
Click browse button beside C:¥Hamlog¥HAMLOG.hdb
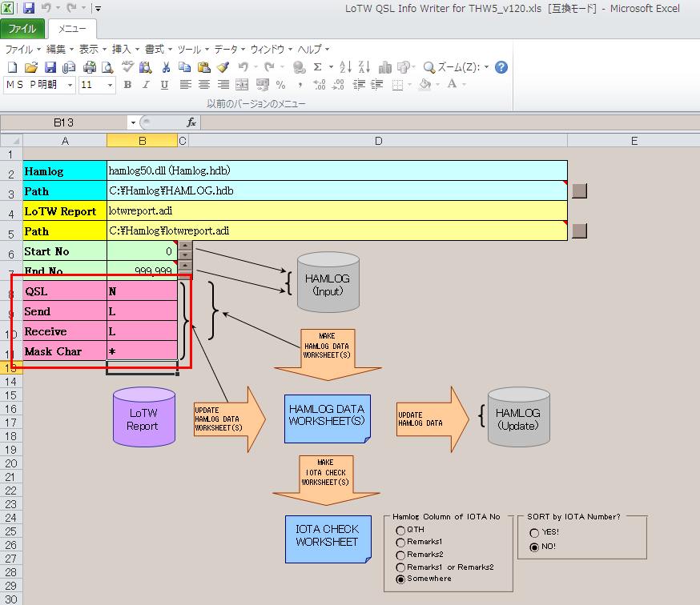580,191
